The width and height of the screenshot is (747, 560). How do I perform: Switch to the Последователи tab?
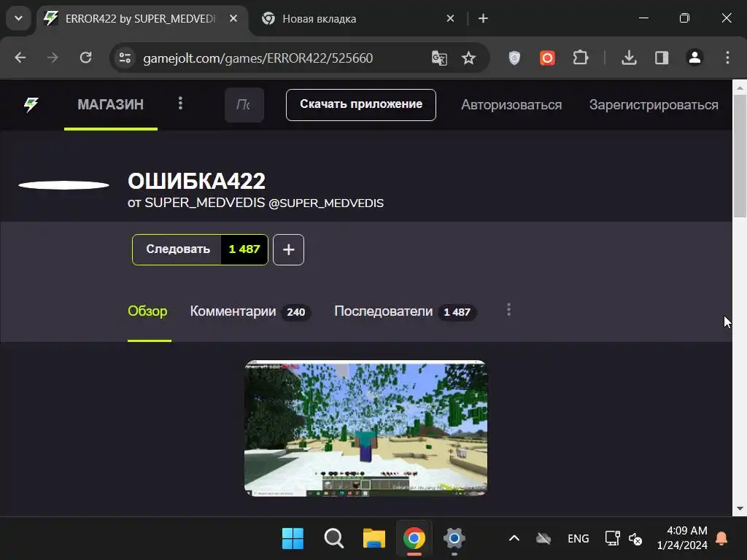click(x=404, y=311)
